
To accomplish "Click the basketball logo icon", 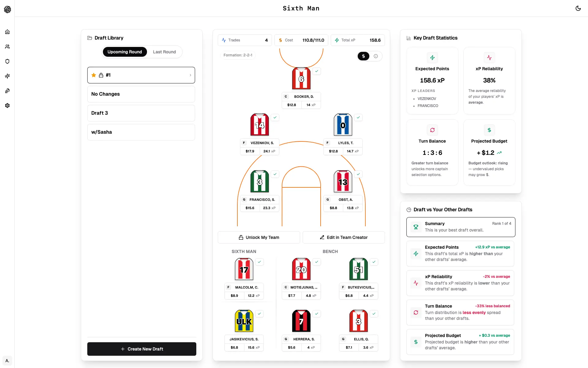I will pyautogui.click(x=7, y=10).
